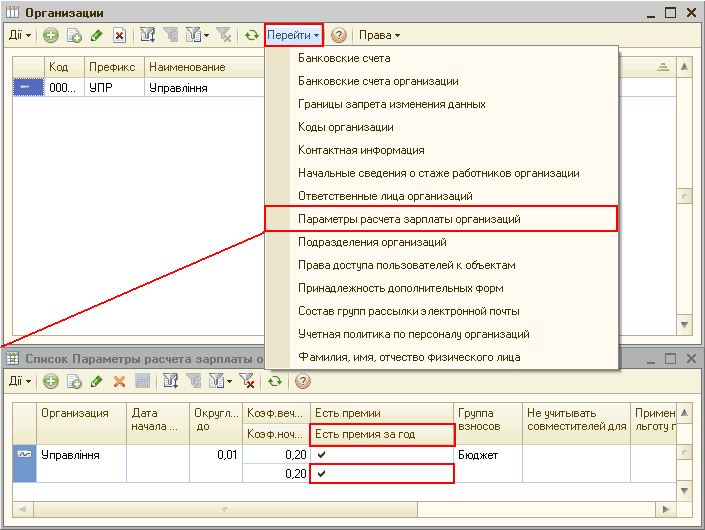Click the mark-for-deletion icon in Организации toolbar
The width and height of the screenshot is (705, 530).
point(119,36)
